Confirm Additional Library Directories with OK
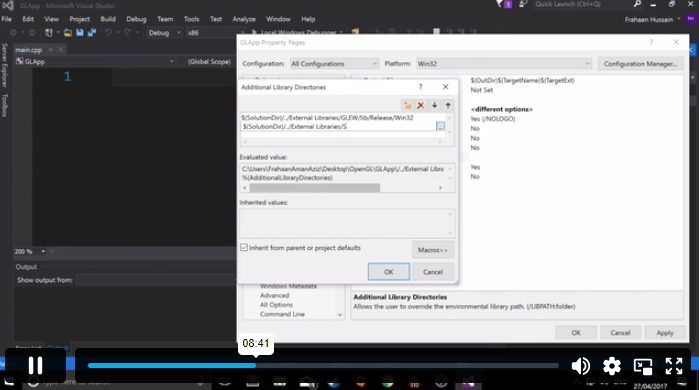The image size is (699, 390). tap(389, 272)
